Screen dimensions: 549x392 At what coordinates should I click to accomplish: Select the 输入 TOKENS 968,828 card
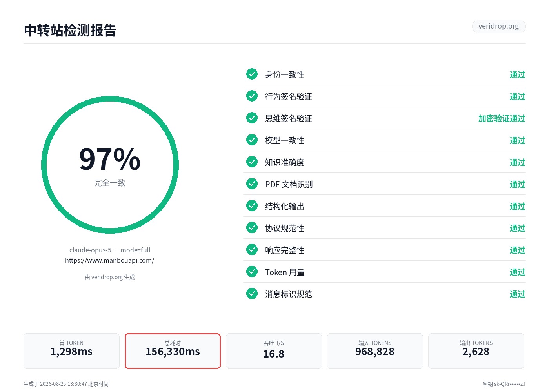pos(375,351)
